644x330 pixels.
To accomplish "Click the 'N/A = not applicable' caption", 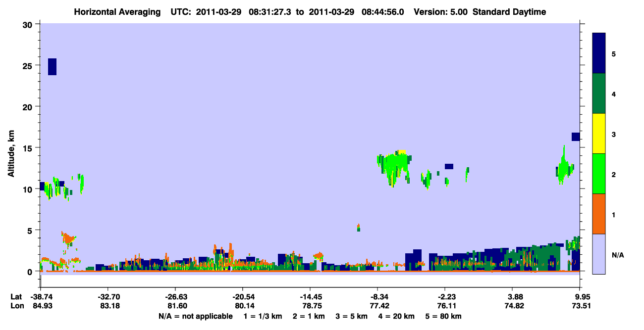I will [195, 316].
